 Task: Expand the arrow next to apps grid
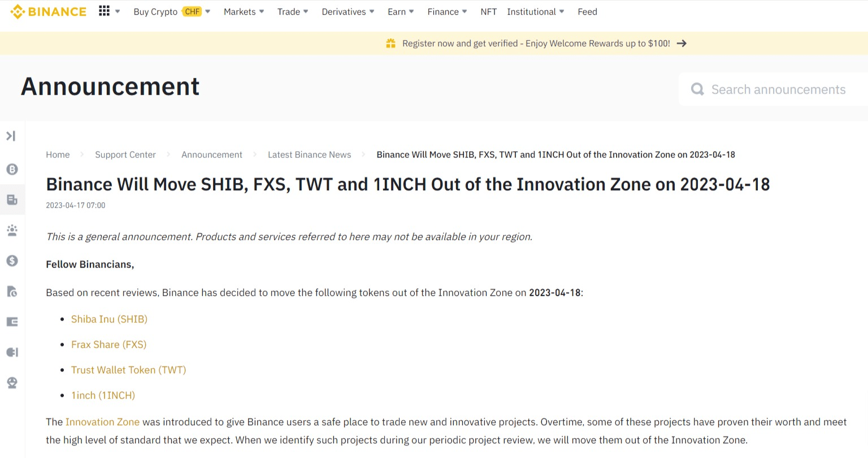coord(118,11)
